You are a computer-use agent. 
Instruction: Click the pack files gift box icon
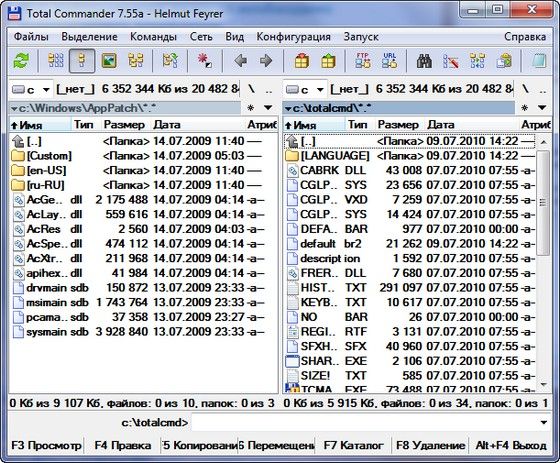pos(302,61)
